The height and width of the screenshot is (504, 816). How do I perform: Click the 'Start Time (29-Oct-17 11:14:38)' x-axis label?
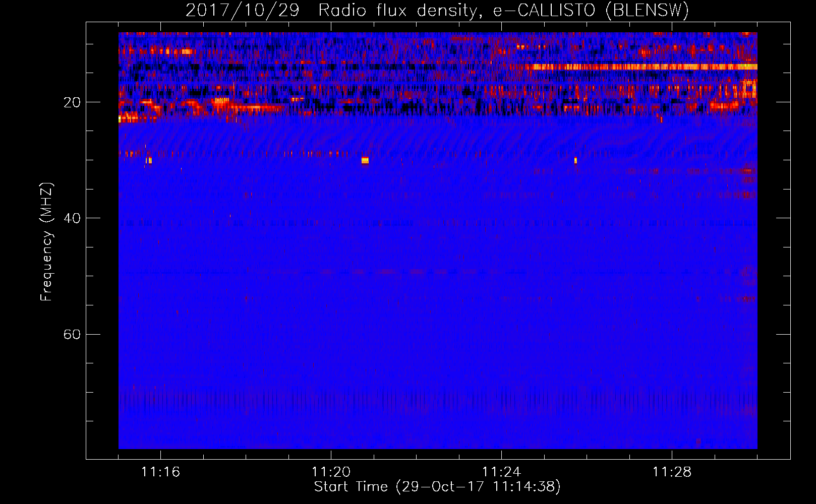pyautogui.click(x=437, y=487)
